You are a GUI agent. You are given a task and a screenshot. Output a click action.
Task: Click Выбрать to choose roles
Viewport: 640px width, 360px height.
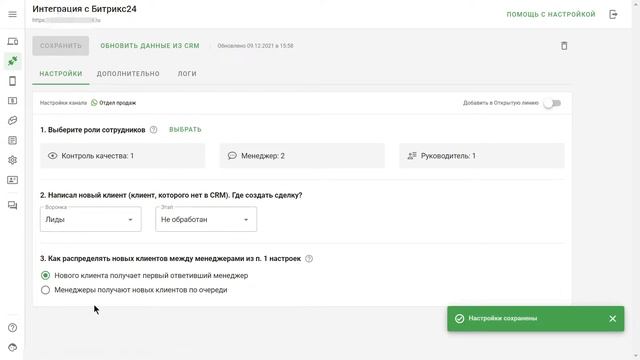(185, 130)
